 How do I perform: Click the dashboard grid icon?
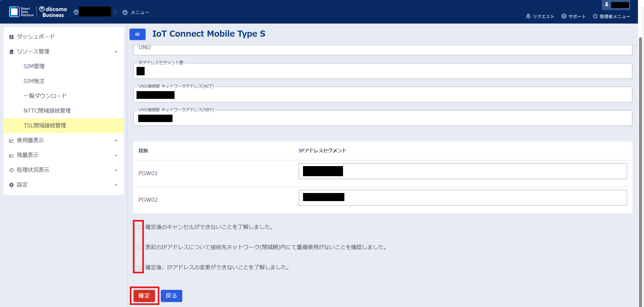[x=11, y=37]
